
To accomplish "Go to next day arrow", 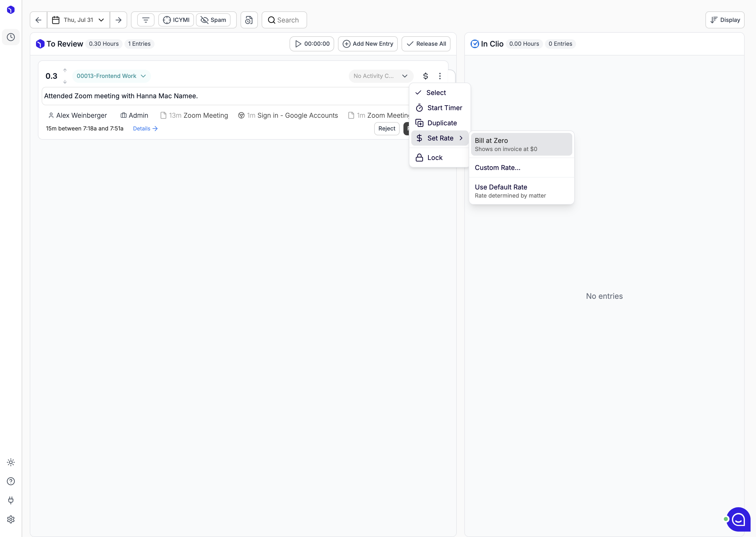I will pos(118,20).
